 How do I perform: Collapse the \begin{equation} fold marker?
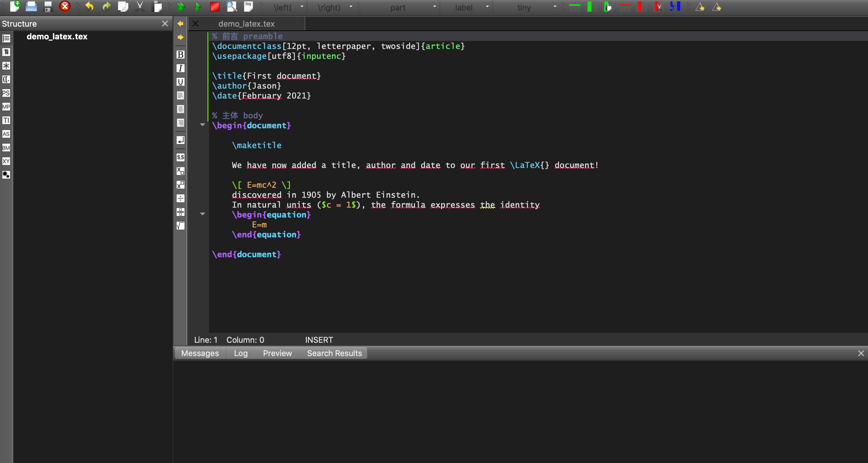tap(203, 214)
